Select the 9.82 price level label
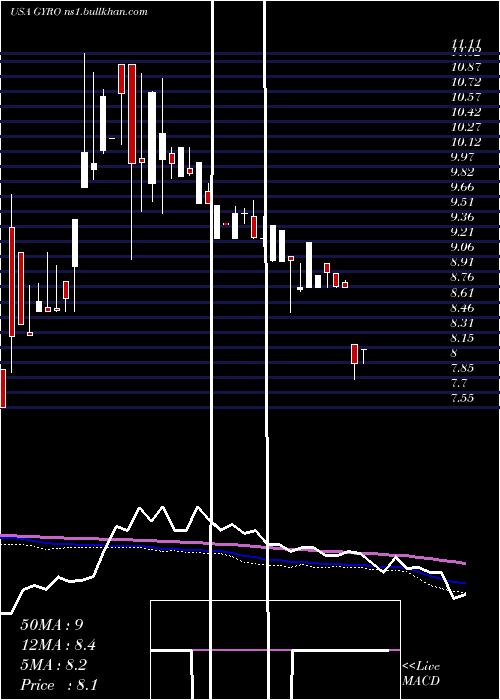 click(x=463, y=172)
